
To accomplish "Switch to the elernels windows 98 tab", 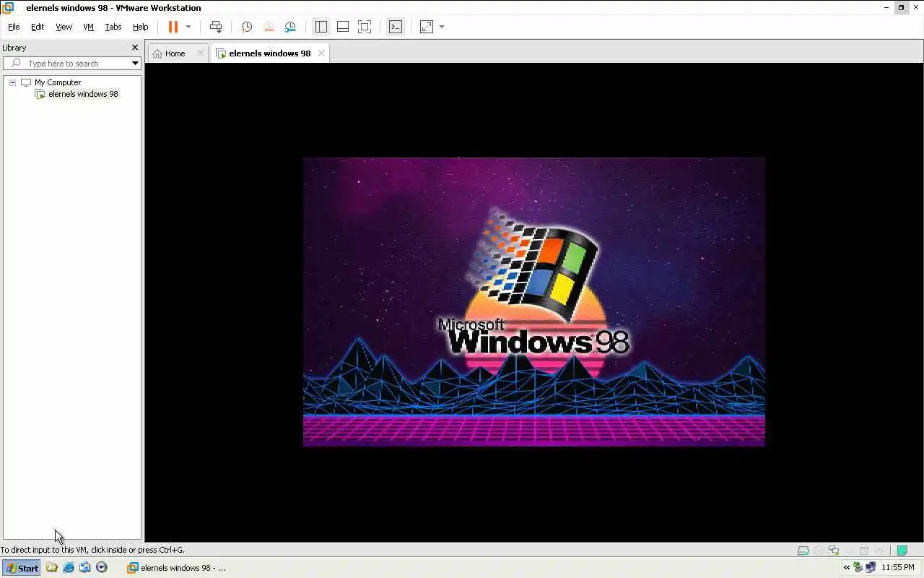I will coord(270,53).
